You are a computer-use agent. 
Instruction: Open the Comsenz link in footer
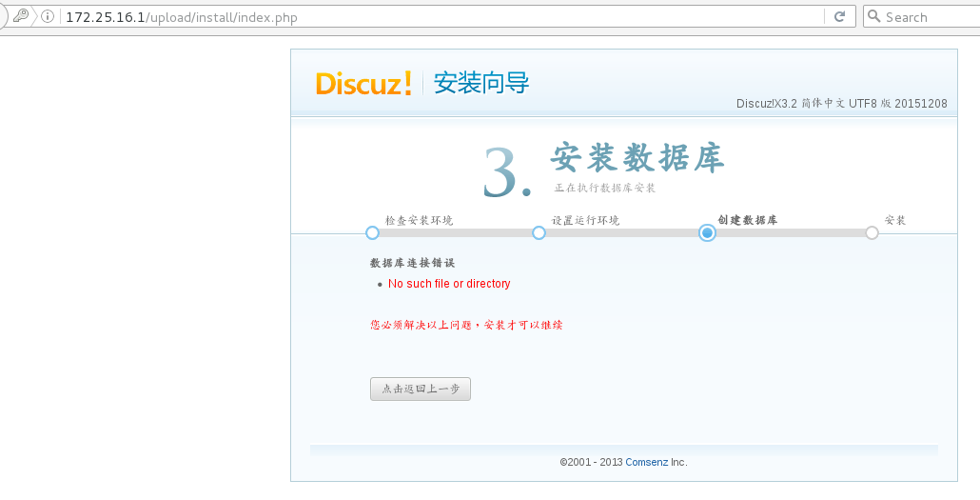pyautogui.click(x=647, y=463)
